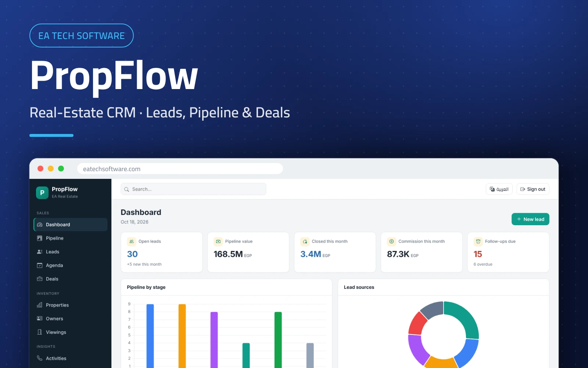Click the 87.3K commission value
The height and width of the screenshot is (368, 588).
pos(398,254)
